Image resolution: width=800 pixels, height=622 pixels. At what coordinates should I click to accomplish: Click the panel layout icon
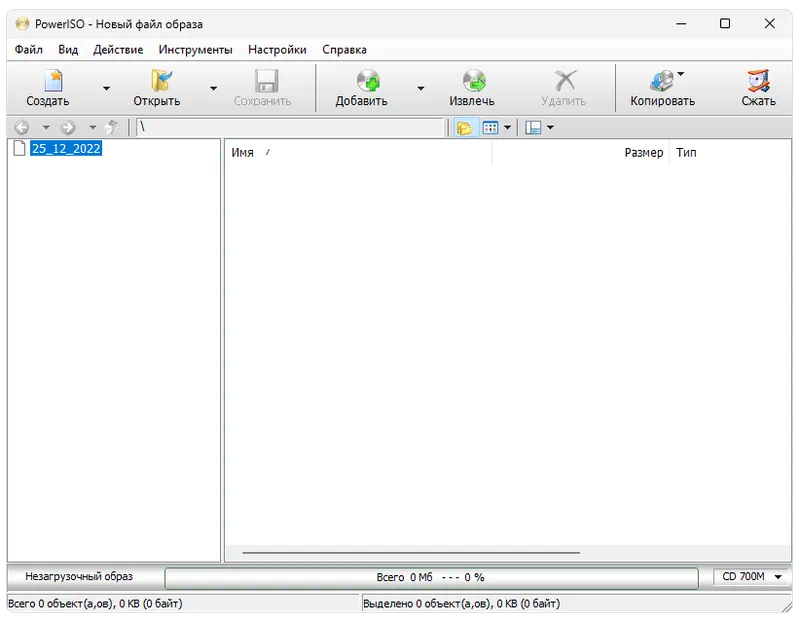coord(533,128)
